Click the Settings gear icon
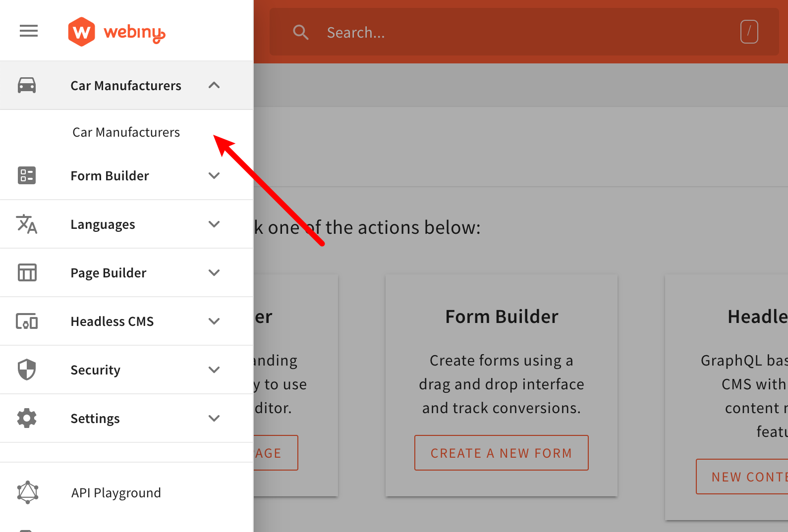Screen dimensions: 788x532 [27, 418]
